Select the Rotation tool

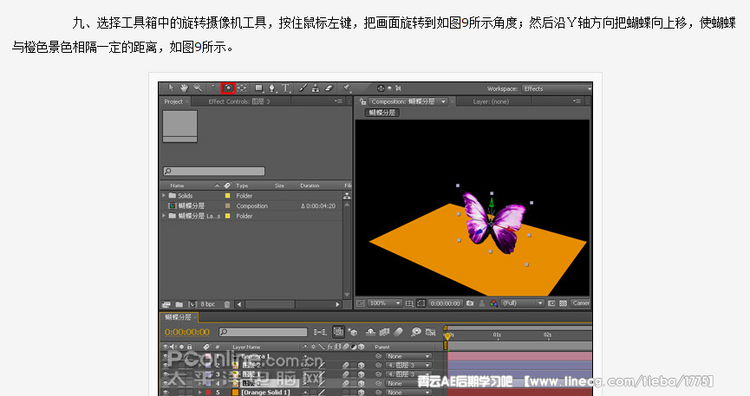tap(214, 88)
